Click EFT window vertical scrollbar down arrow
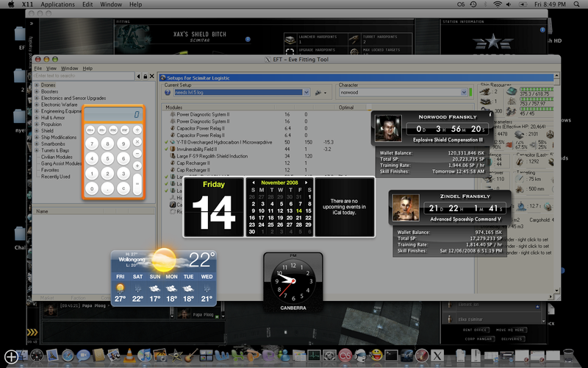 (556, 290)
